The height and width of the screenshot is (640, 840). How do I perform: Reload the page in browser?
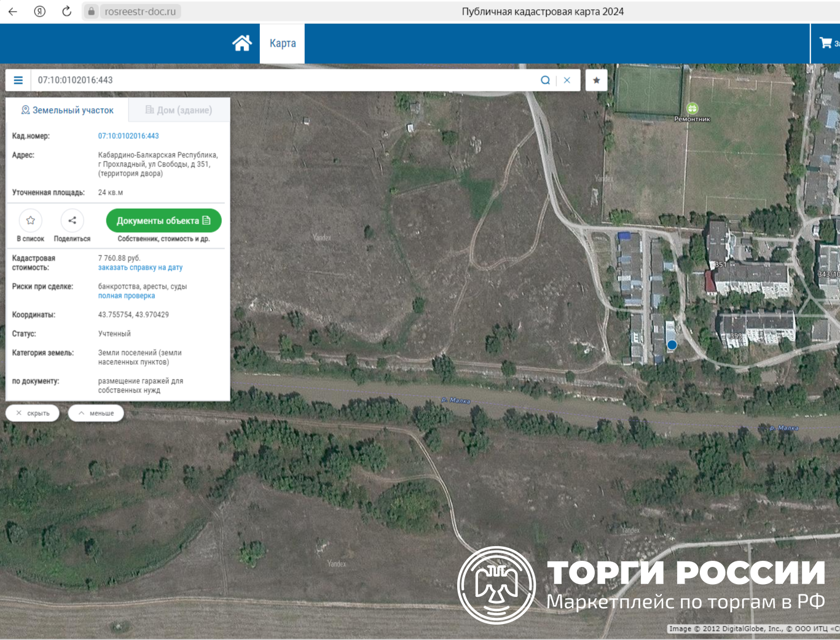coord(67,12)
